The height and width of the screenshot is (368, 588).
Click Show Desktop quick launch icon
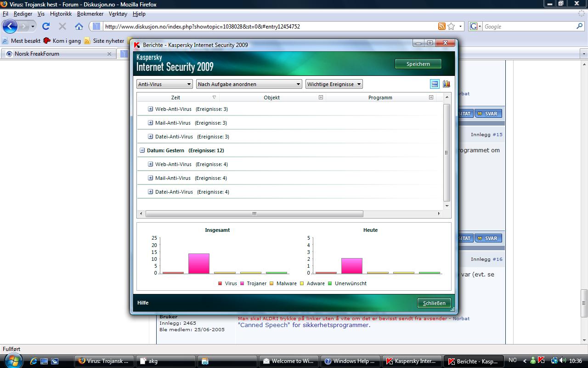(44, 361)
